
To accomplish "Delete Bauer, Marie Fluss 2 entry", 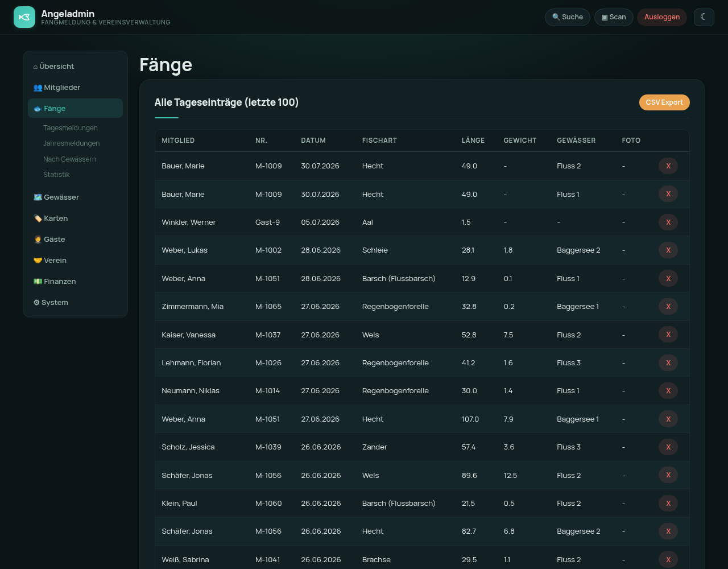I will coord(668,166).
